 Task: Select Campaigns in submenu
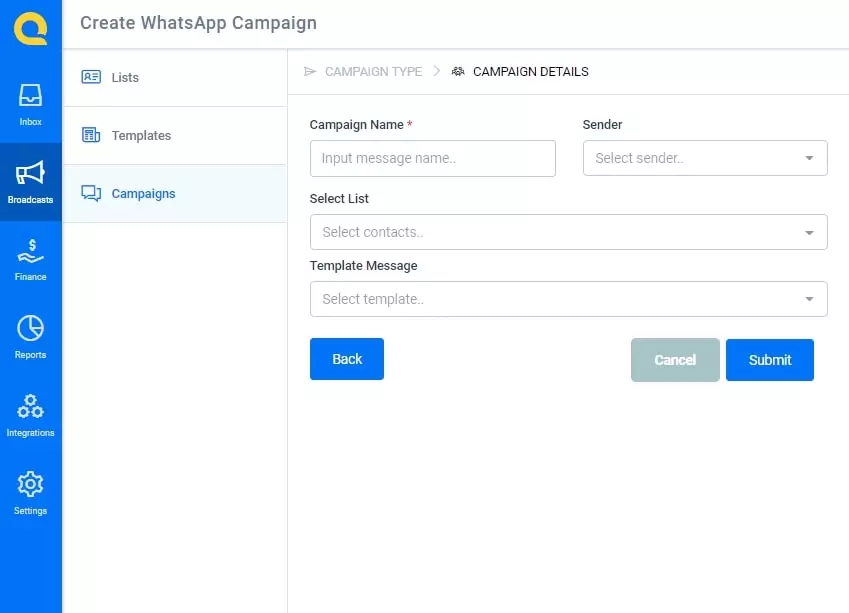(175, 193)
